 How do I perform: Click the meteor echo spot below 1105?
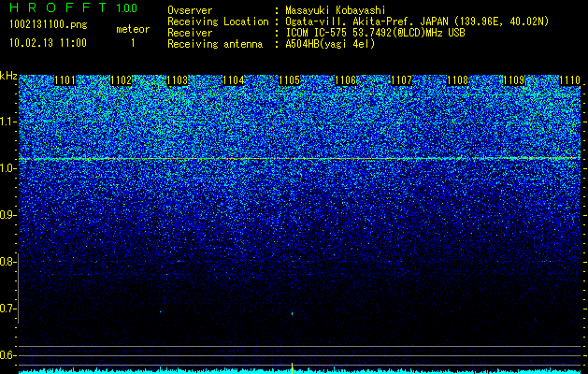292,313
